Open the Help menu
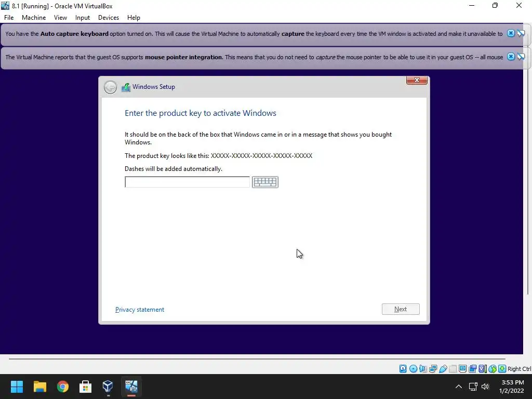 (134, 18)
